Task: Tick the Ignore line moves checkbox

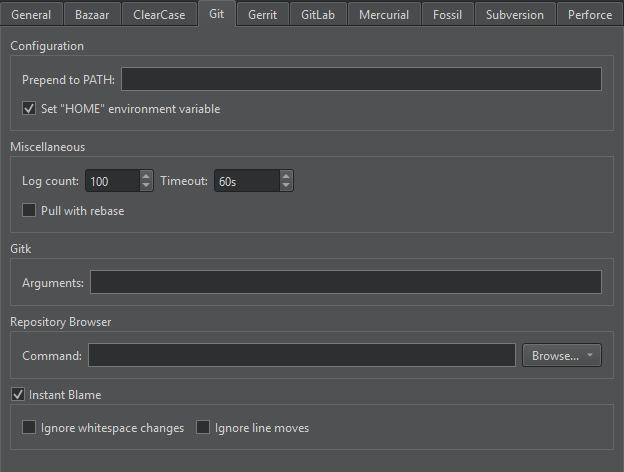Action: 203,428
